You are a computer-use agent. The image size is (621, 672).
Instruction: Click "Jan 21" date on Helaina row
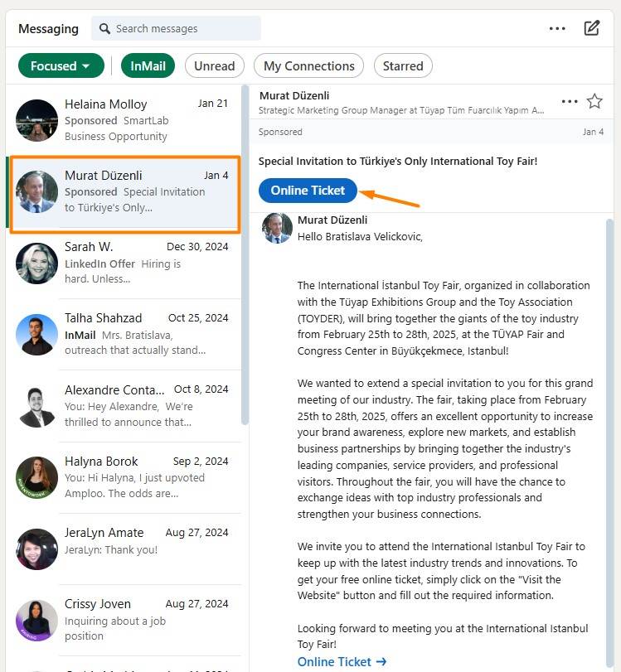pyautogui.click(x=213, y=104)
